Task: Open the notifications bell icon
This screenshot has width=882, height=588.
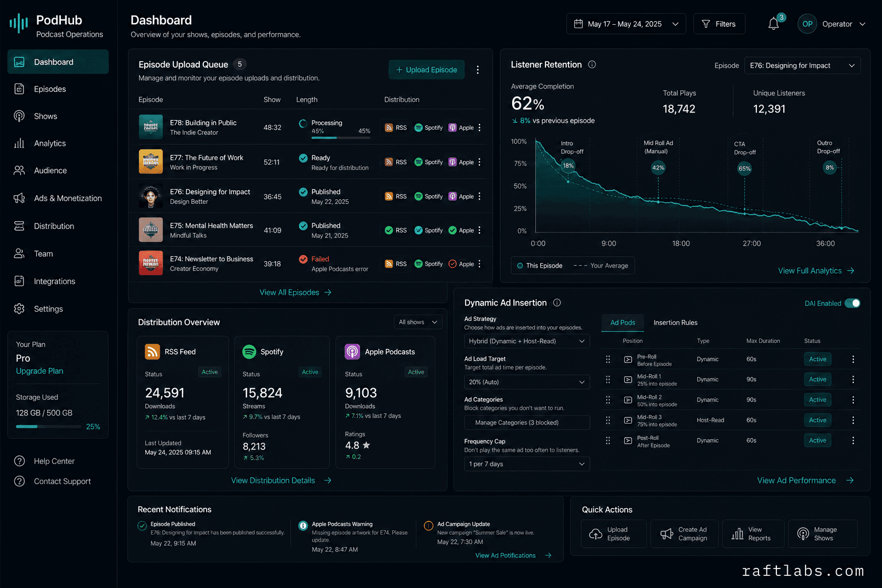Action: [773, 24]
